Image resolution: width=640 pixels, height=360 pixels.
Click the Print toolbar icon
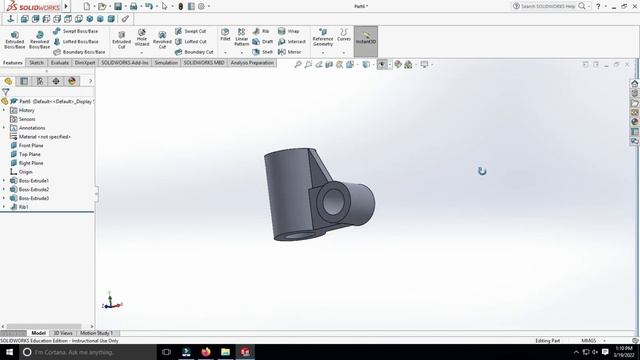point(133,6)
